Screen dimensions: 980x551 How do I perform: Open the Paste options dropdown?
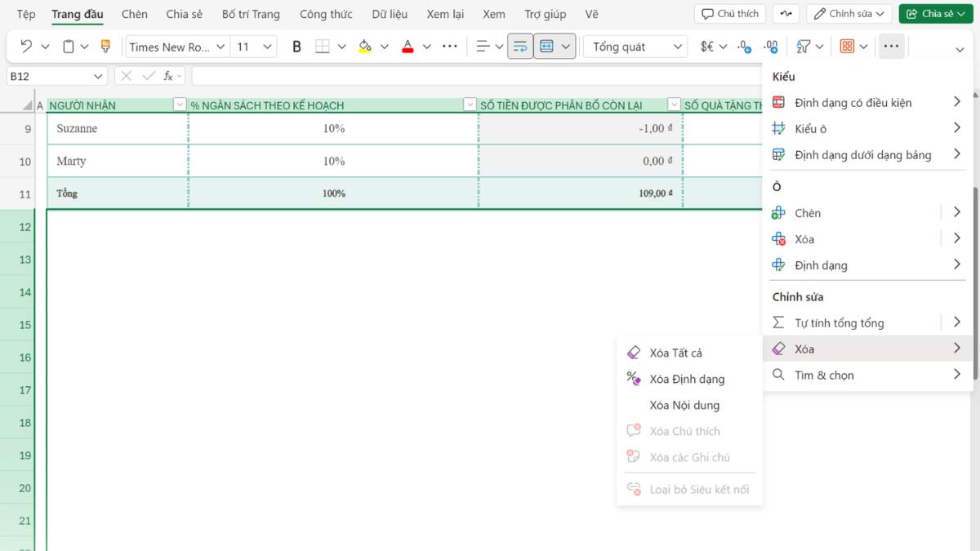pos(85,47)
